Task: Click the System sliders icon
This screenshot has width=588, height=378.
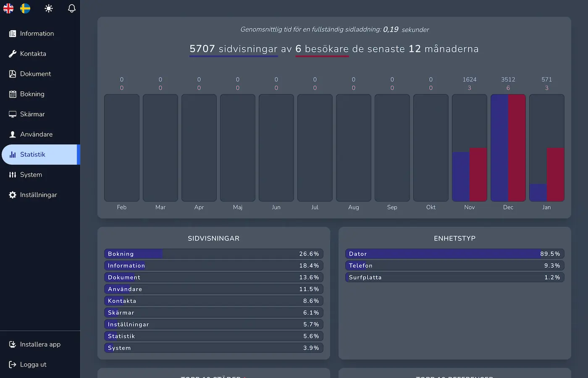Action: coord(13,175)
